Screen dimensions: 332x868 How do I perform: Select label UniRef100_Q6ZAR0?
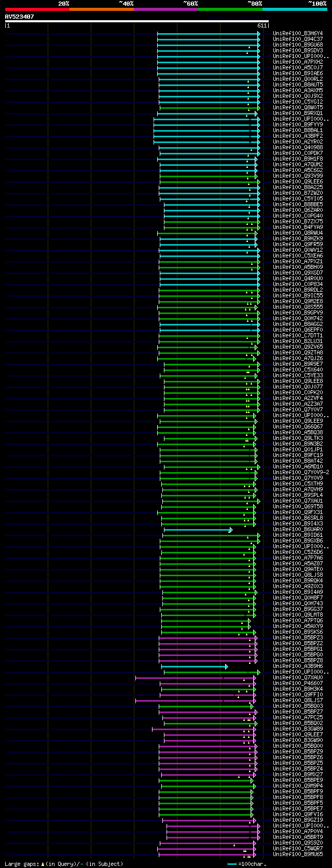(x=298, y=210)
